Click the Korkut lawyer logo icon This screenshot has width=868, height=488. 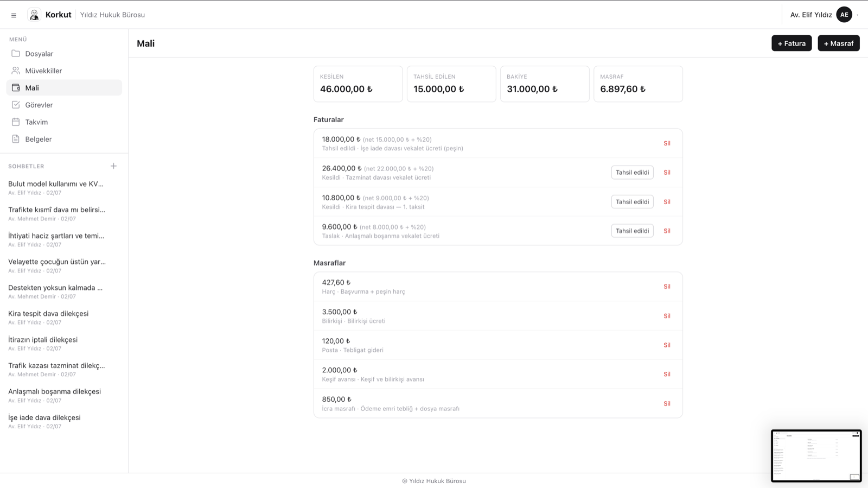34,15
